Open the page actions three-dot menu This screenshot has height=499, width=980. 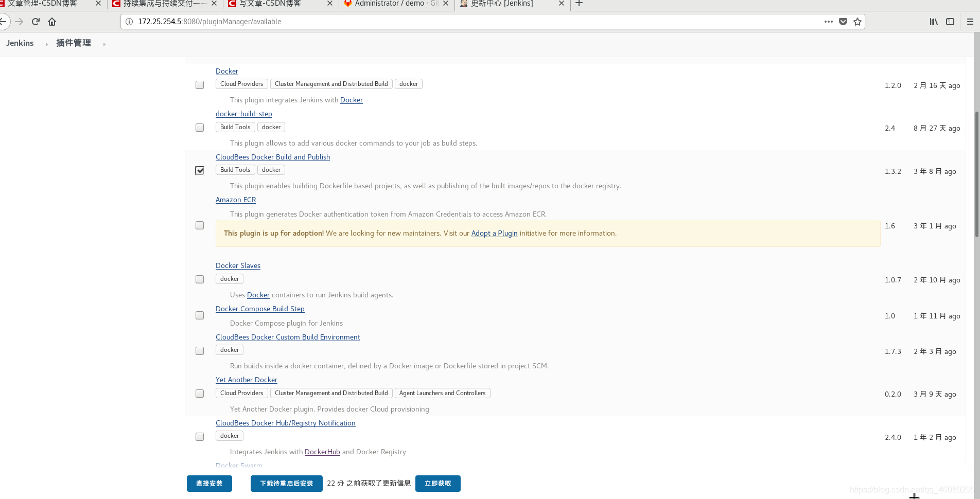[x=828, y=22]
